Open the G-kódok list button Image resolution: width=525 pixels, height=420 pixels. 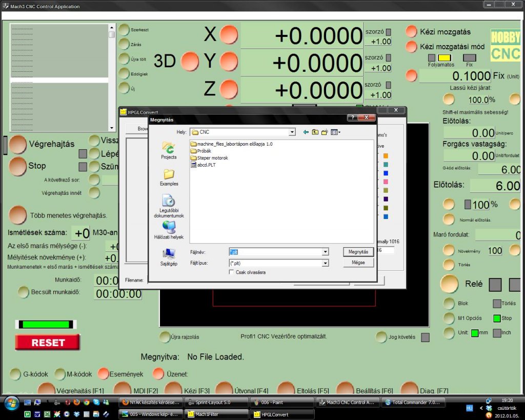15,374
